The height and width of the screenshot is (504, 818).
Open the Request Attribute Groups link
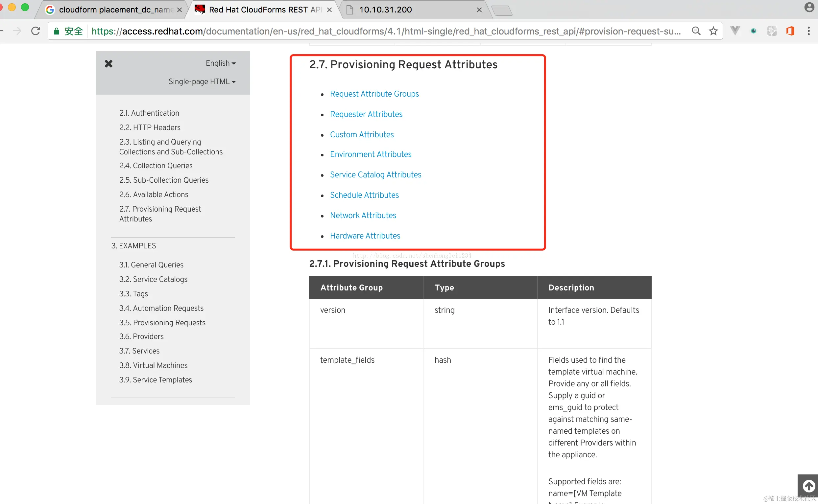click(374, 94)
